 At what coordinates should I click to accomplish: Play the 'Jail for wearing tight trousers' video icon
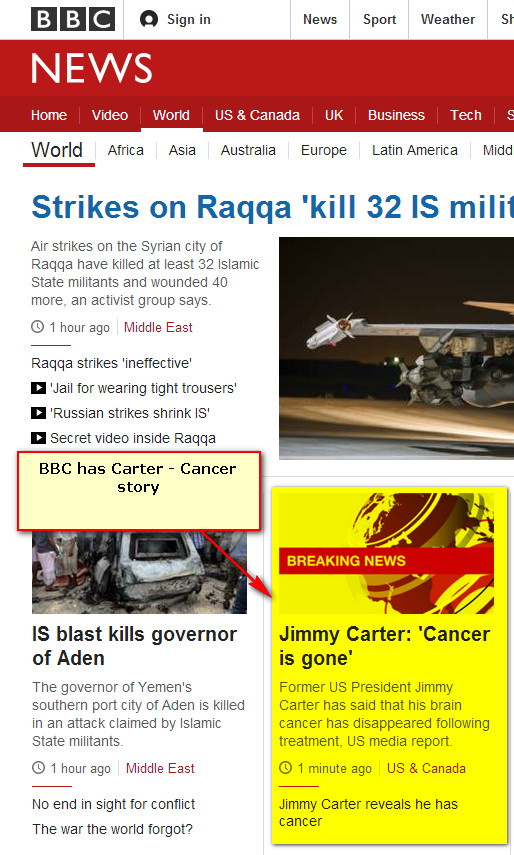38,388
